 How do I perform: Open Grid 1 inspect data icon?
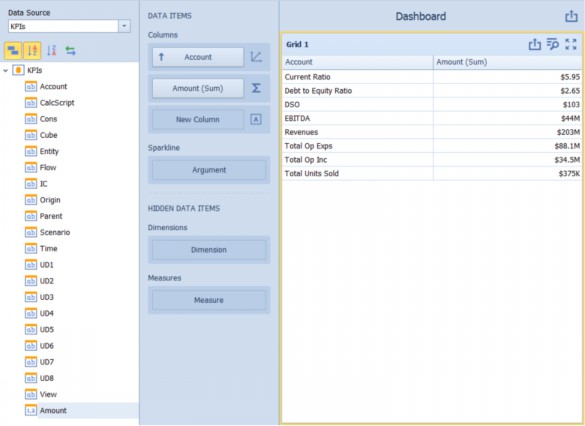(553, 44)
